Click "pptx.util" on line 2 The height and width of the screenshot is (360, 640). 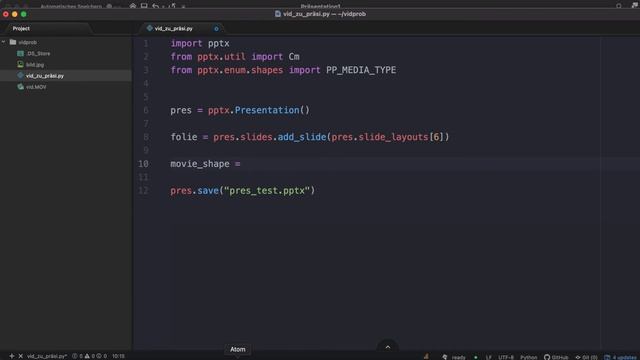[222, 57]
